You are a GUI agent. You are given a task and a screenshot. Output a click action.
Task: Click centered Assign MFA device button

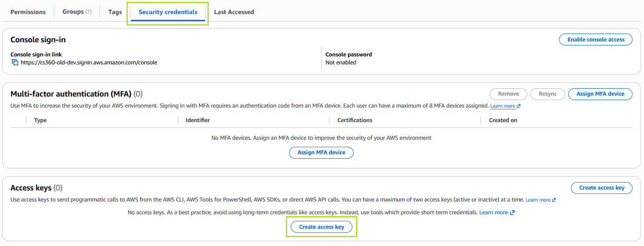tap(321, 153)
